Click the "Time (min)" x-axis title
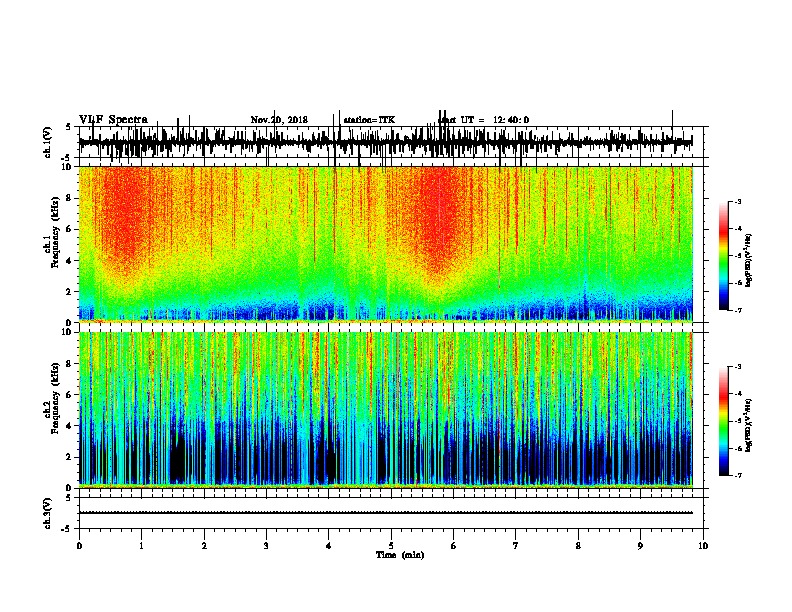Screen dimensions: 792x612 tap(400, 554)
